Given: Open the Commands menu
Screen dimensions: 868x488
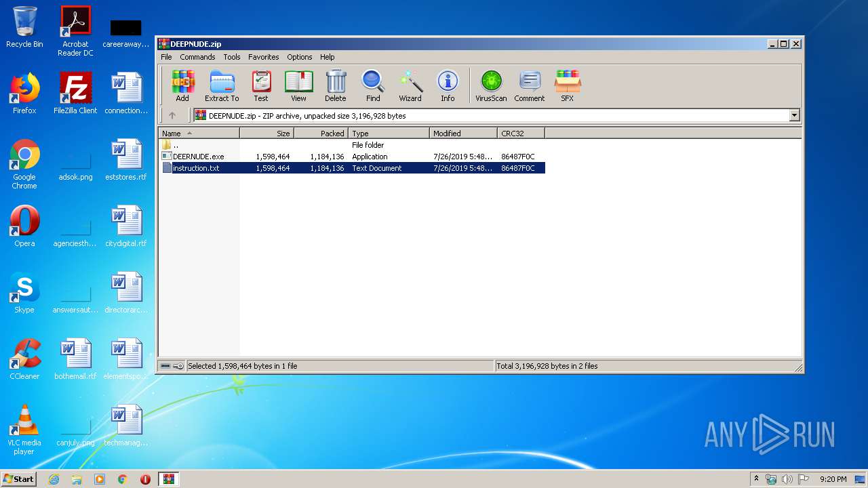Looking at the screenshot, I should click(197, 57).
